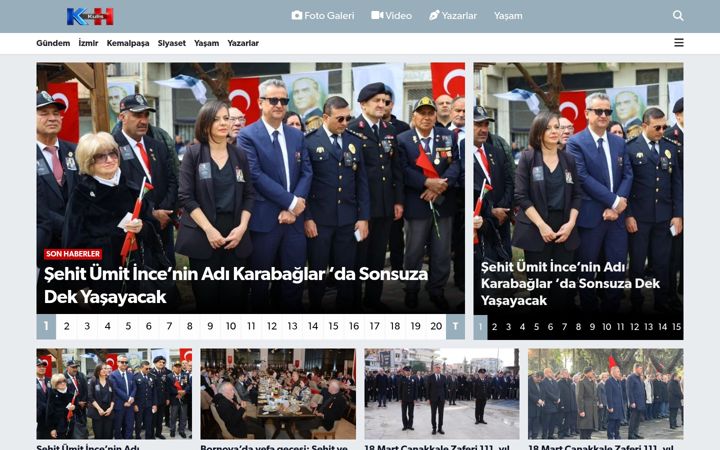Select slide 10 in main slider pagination

pyautogui.click(x=231, y=326)
